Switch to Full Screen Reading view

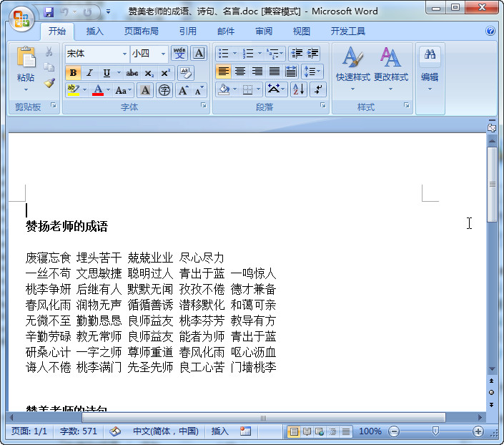pyautogui.click(x=307, y=431)
